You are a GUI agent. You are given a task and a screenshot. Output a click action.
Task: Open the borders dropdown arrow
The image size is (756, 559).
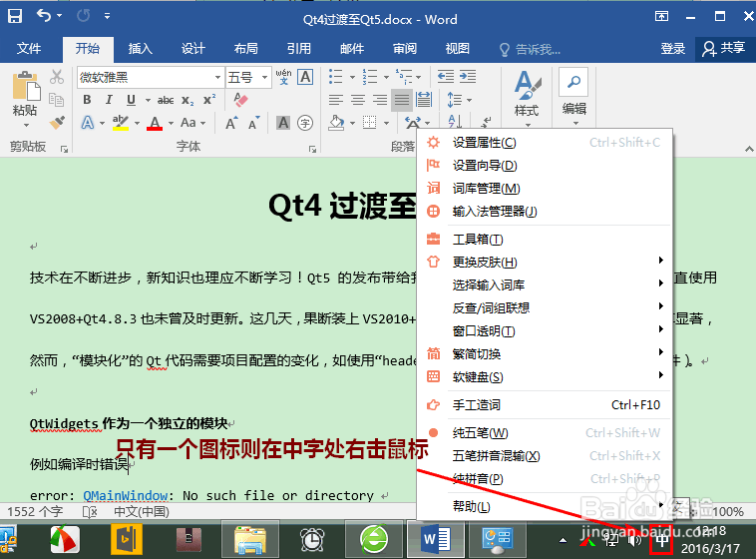(386, 123)
